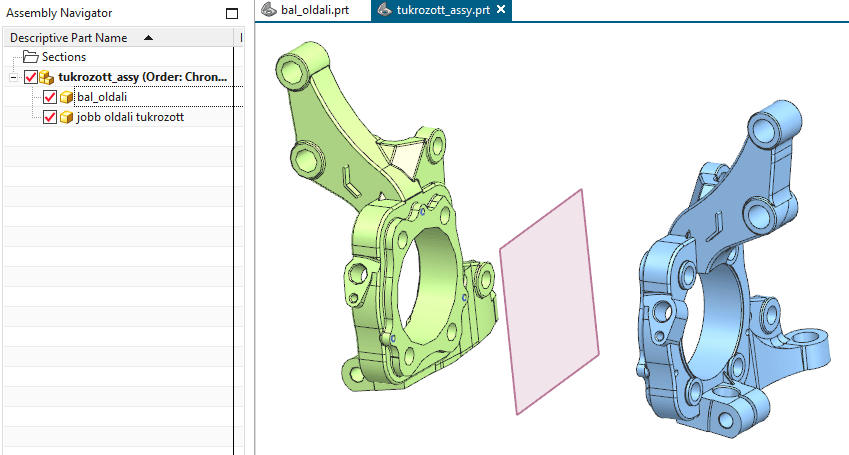This screenshot has width=849, height=455.
Task: Click the Assembly Navigator maximize panel icon
Action: coord(232,14)
